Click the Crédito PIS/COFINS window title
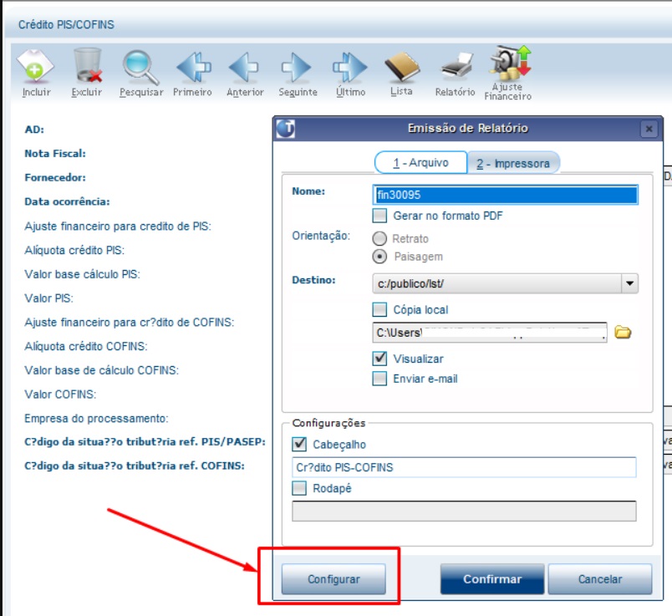Viewport: 672px width, 616px height. click(x=66, y=24)
